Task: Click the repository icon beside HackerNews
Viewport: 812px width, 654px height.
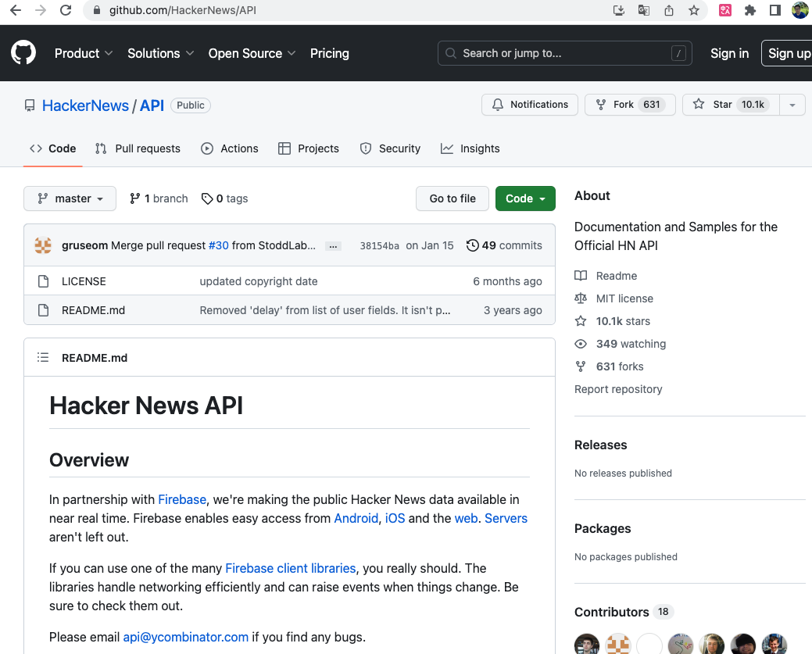Action: coord(30,105)
